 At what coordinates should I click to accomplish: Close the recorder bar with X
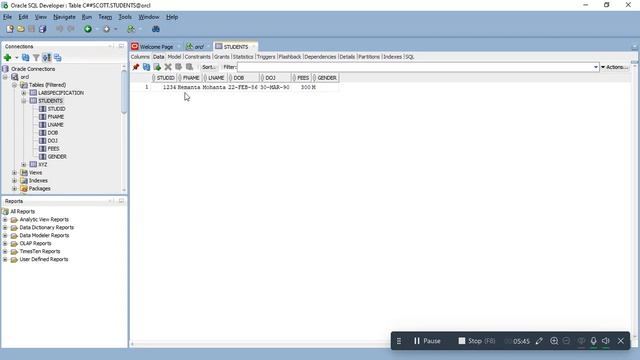click(621, 341)
